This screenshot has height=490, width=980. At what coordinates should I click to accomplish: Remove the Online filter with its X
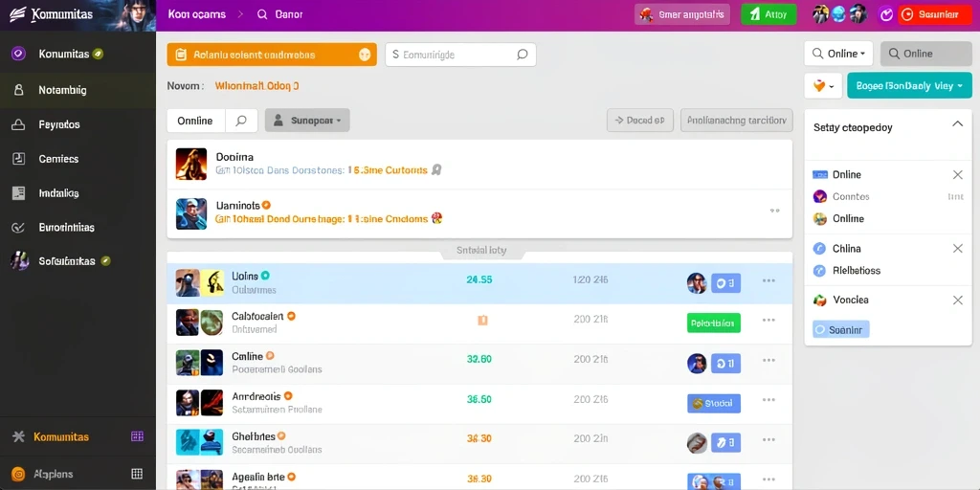click(x=957, y=175)
